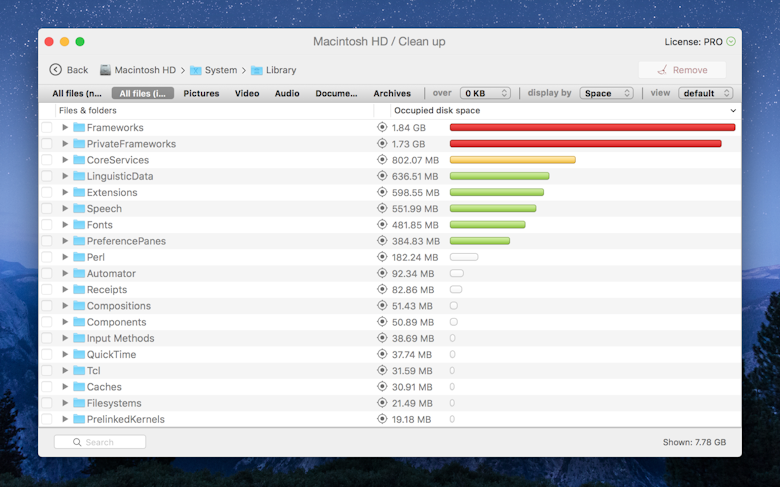
Task: Check the Speech folder checkbox
Action: pos(47,208)
